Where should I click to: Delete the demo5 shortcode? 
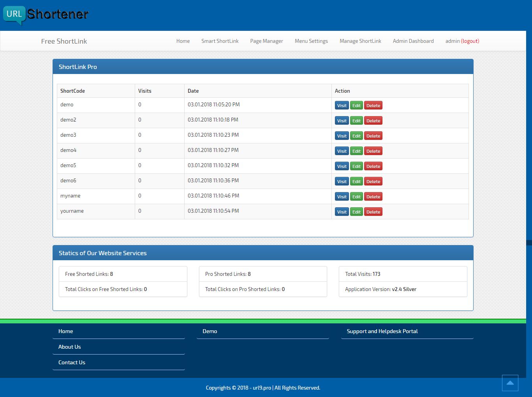373,166
